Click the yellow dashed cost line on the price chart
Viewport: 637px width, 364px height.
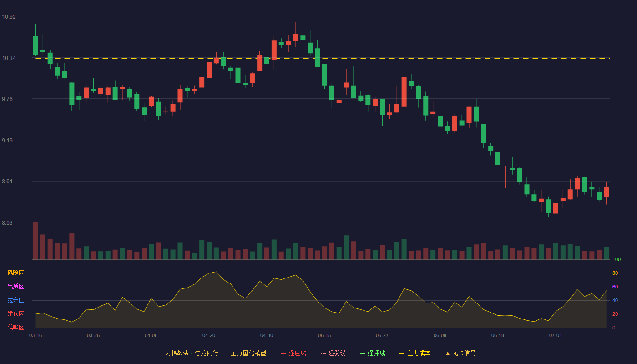323,58
